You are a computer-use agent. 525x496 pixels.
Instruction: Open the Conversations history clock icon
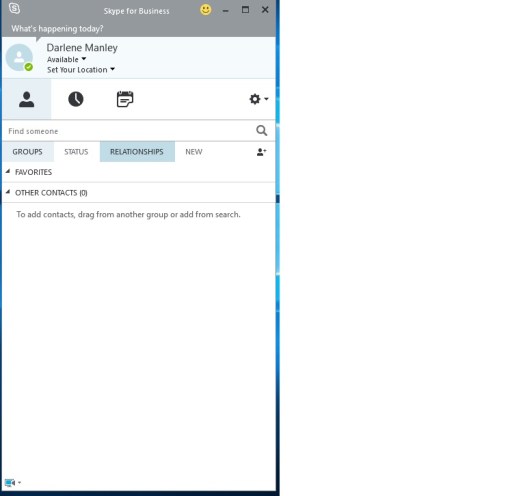[x=76, y=99]
